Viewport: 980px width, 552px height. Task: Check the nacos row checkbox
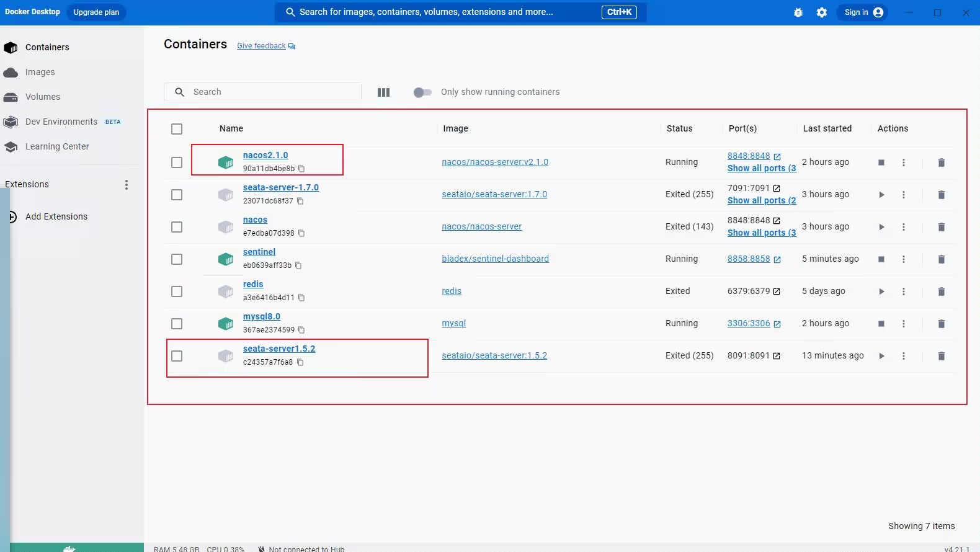tap(177, 227)
